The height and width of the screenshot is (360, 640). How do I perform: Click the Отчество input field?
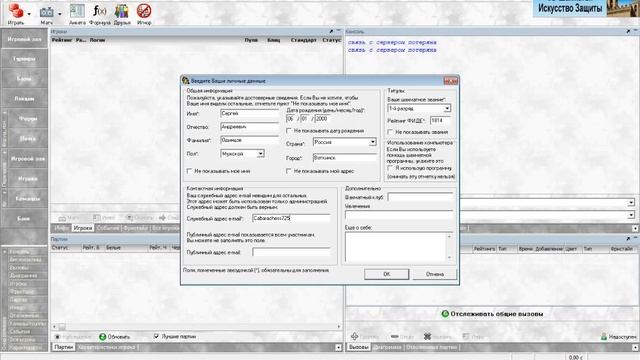pos(249,127)
